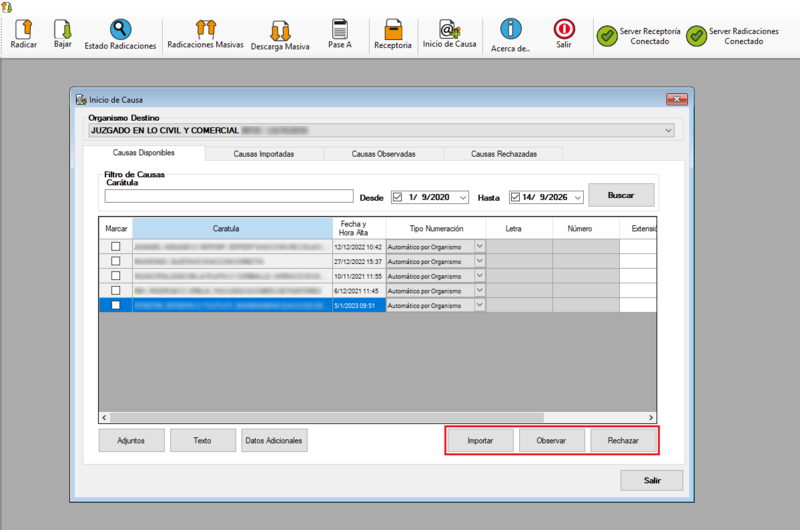Click the app icon in the title bar corner
The width and height of the screenshot is (800, 530).
tap(6, 7)
